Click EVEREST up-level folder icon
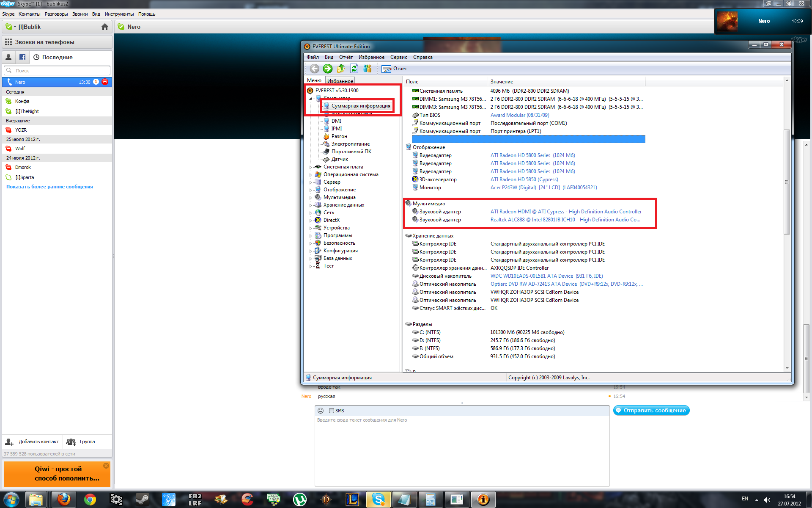 pyautogui.click(x=341, y=69)
